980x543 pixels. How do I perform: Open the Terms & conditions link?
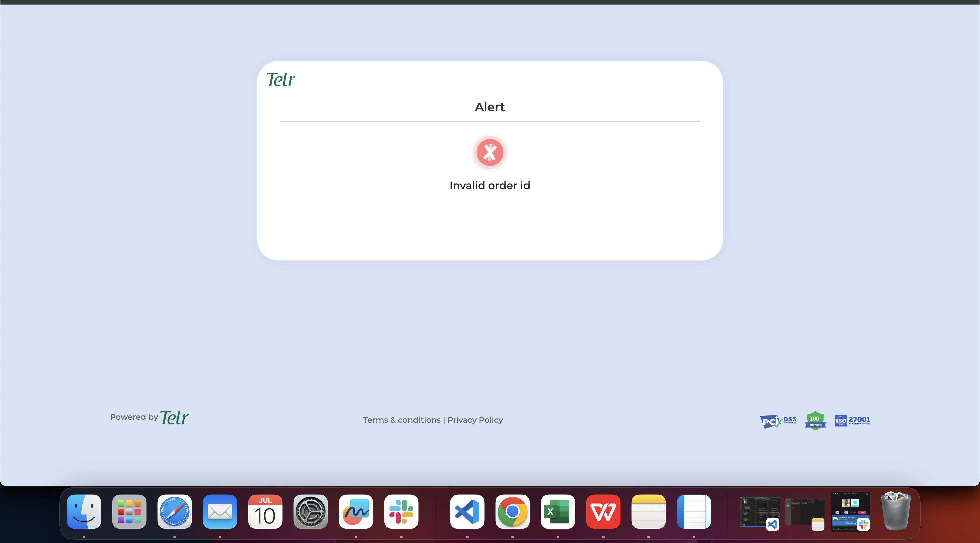coord(402,420)
